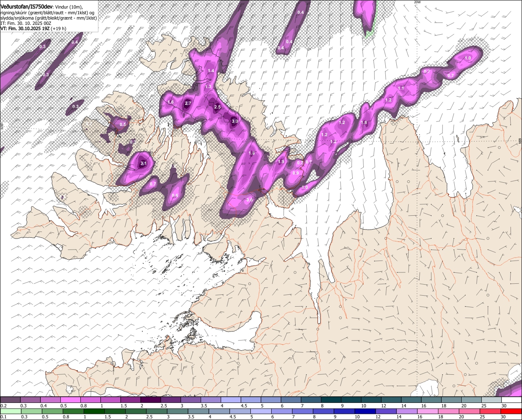522x420 pixels.
Task: Select the red rain swatch at 30
Action: 511,411
